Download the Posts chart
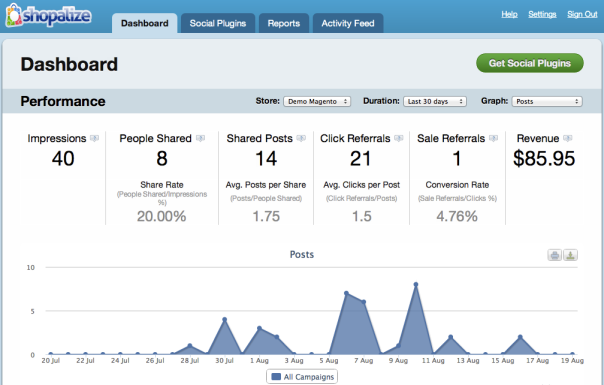This screenshot has height=385, width=604. click(570, 255)
